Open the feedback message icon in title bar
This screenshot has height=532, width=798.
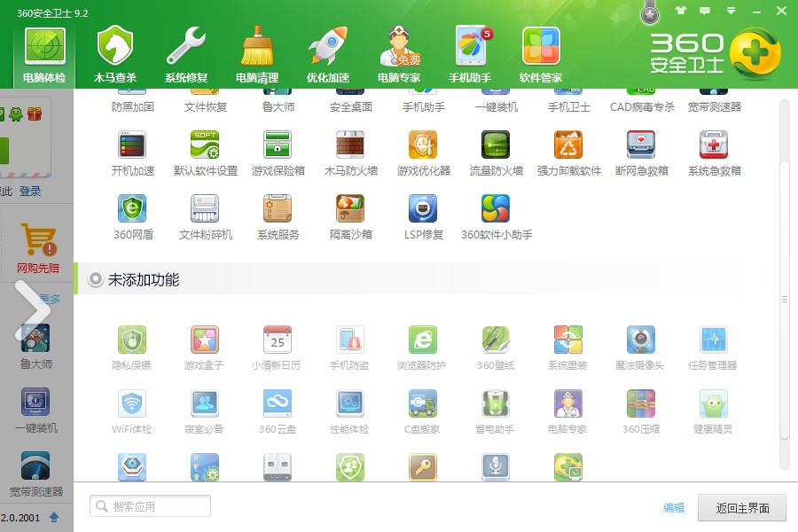pos(705,10)
